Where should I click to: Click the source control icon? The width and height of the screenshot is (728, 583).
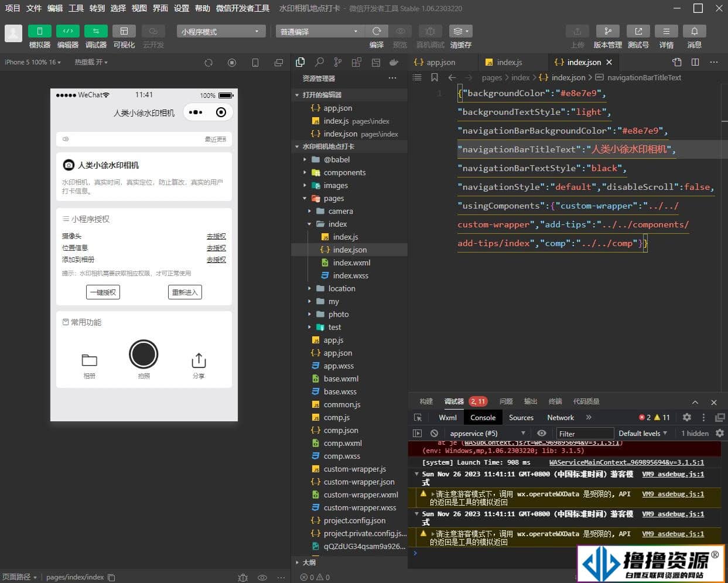tap(338, 62)
